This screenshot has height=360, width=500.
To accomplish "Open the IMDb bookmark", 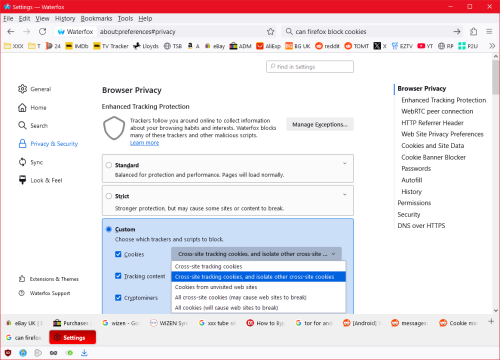I will coord(77,46).
